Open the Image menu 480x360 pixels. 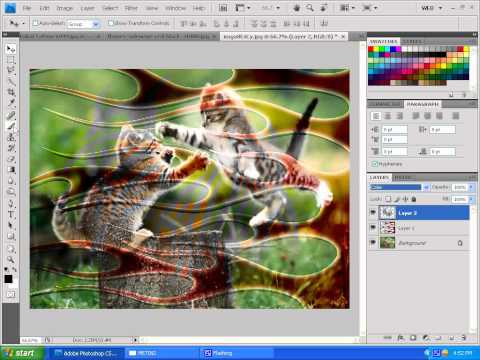pyautogui.click(x=64, y=8)
